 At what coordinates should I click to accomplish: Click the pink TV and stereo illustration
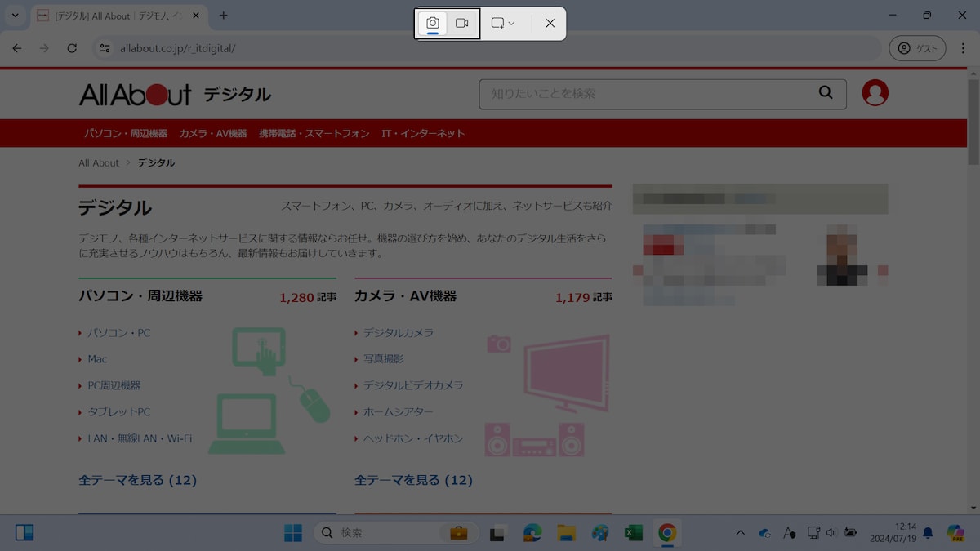548,395
